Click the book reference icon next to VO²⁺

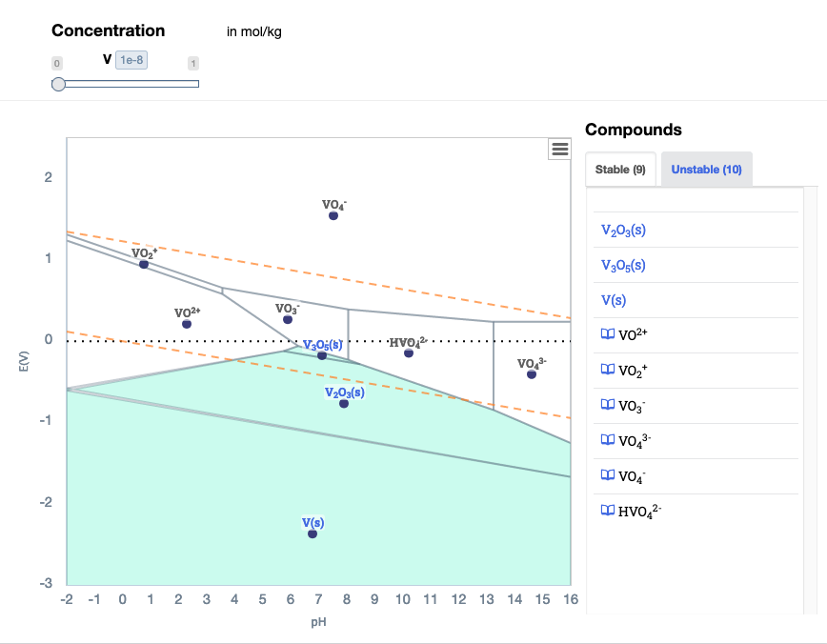(606, 334)
